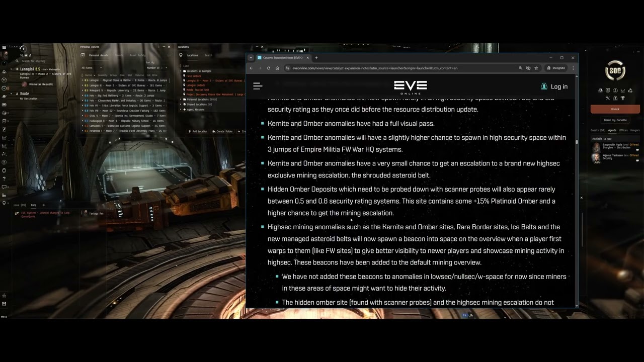This screenshot has width=644, height=362.
Task: Open the browser three-dot menu
Action: (573, 68)
